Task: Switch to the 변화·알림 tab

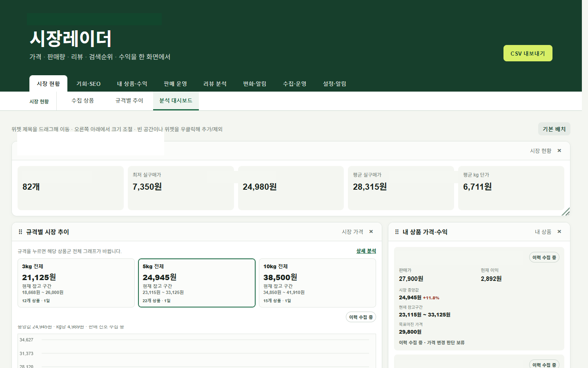Action: [x=254, y=84]
